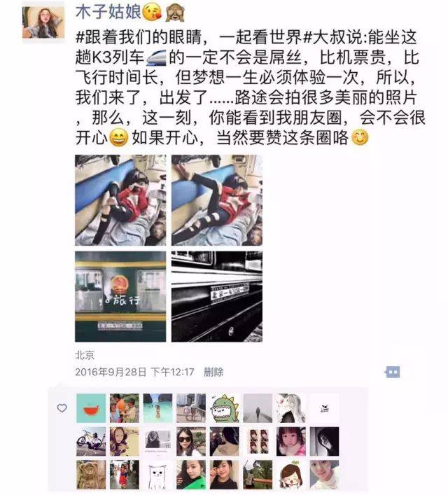Viewport: 448px width, 495px height.
Task: Open the baby girl in pink avatar
Action: 291,442
